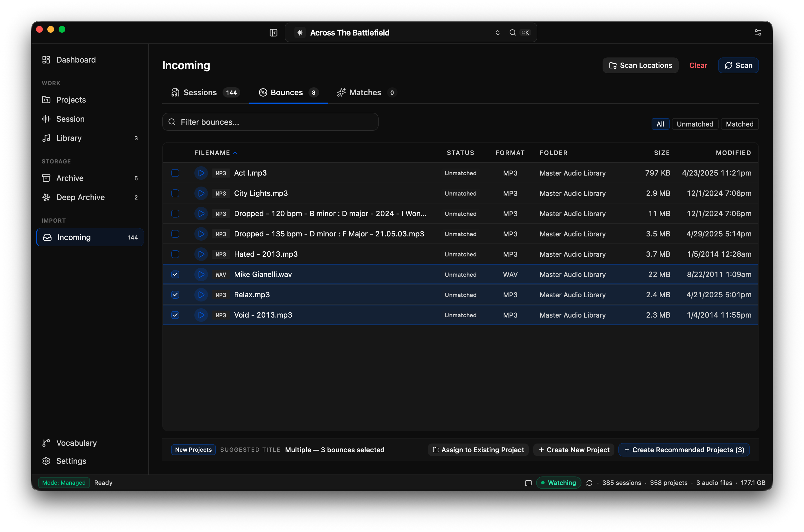The image size is (804, 532).
Task: Uncheck the Mike Gianelli.wav checkbox
Action: point(175,274)
